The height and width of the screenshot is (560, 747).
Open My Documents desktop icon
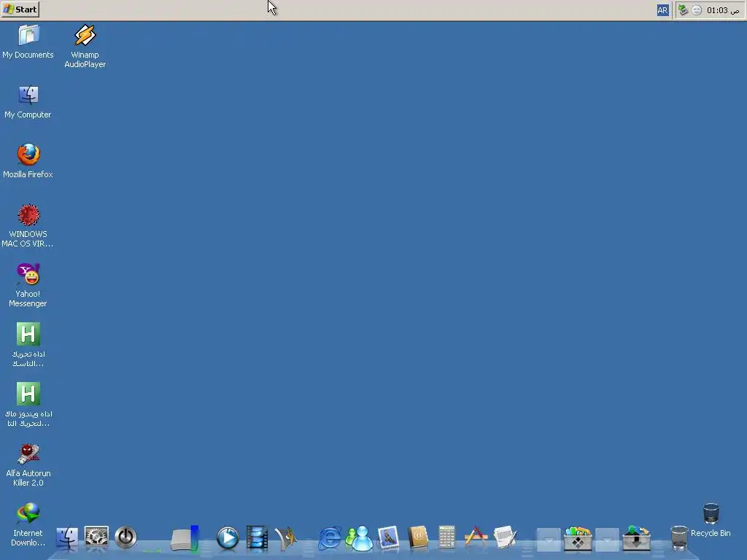(28, 42)
